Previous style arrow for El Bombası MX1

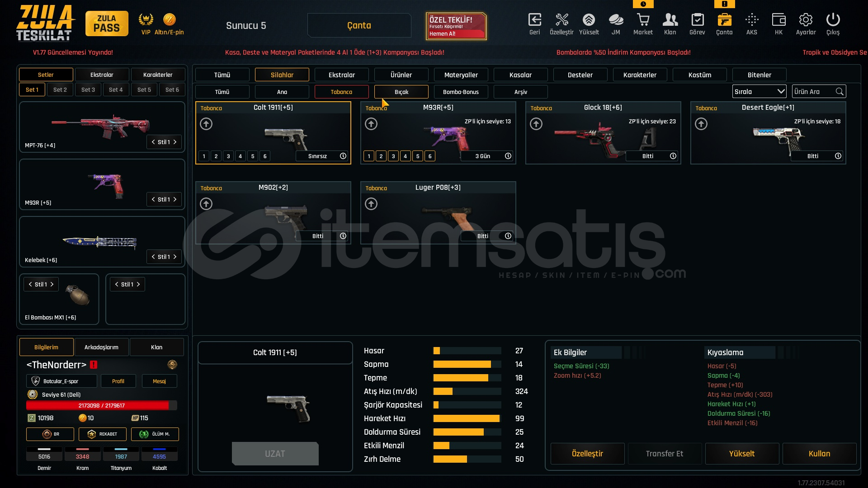pyautogui.click(x=30, y=284)
